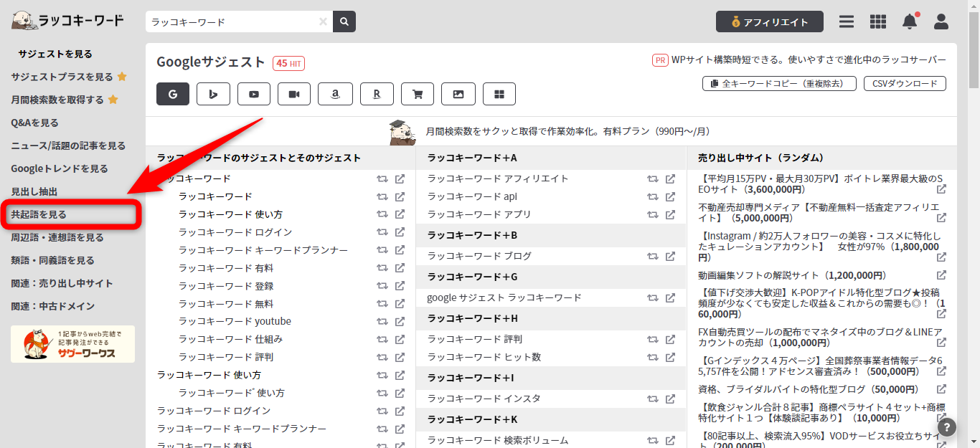Click the サグーワークス banner ad
The height and width of the screenshot is (448, 980).
(72, 344)
